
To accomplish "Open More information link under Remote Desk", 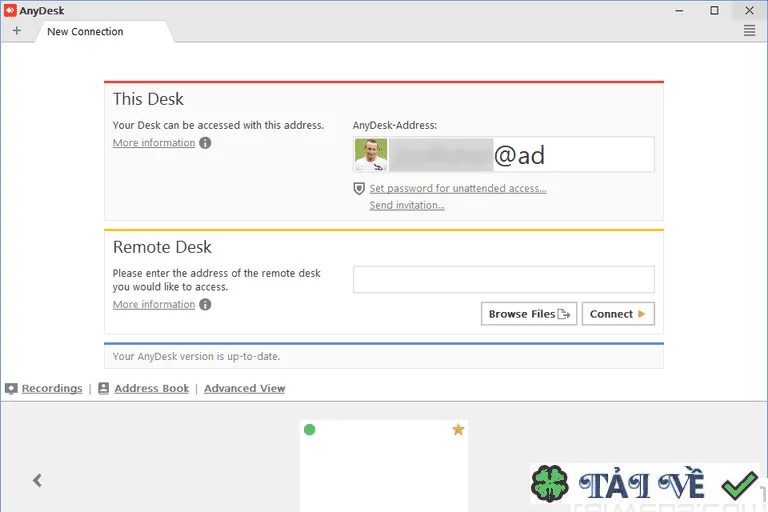I will pos(154,304).
